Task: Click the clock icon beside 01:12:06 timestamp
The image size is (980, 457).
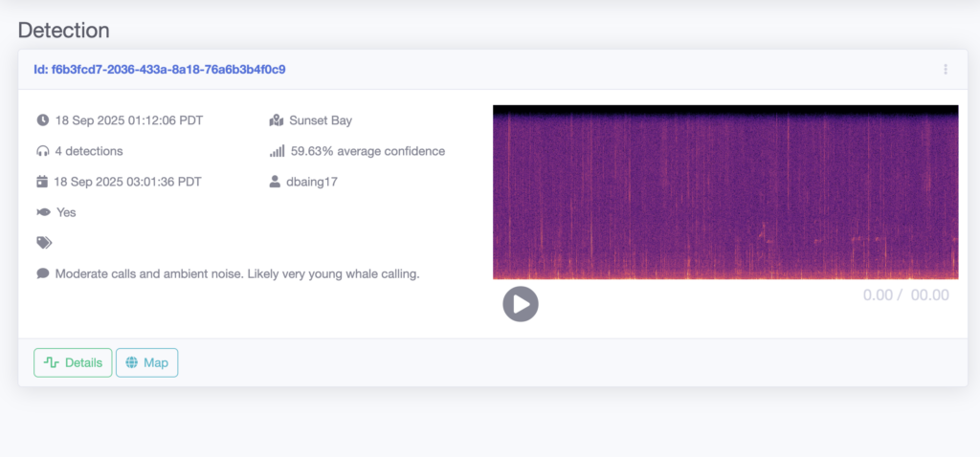Action: [42, 120]
